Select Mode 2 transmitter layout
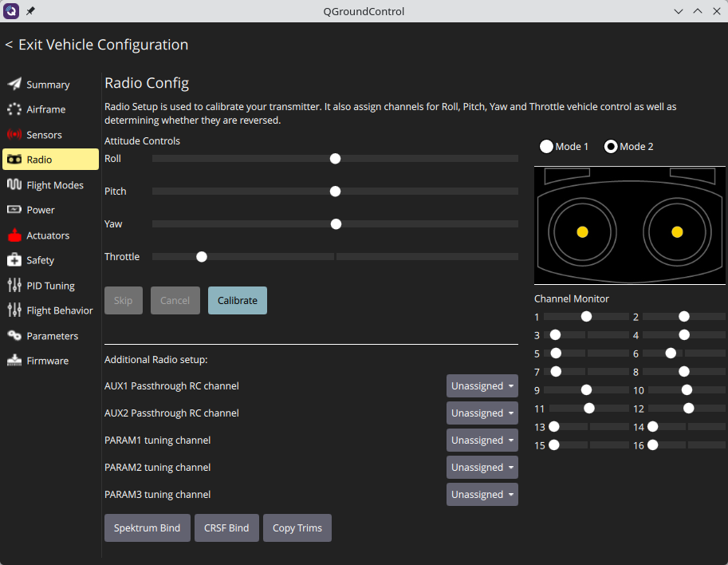This screenshot has height=565, width=728. coord(611,146)
